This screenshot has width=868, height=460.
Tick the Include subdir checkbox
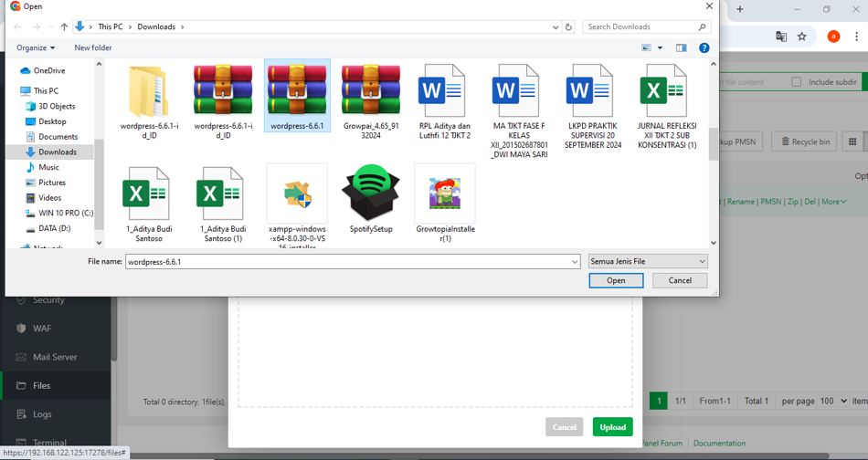[796, 82]
